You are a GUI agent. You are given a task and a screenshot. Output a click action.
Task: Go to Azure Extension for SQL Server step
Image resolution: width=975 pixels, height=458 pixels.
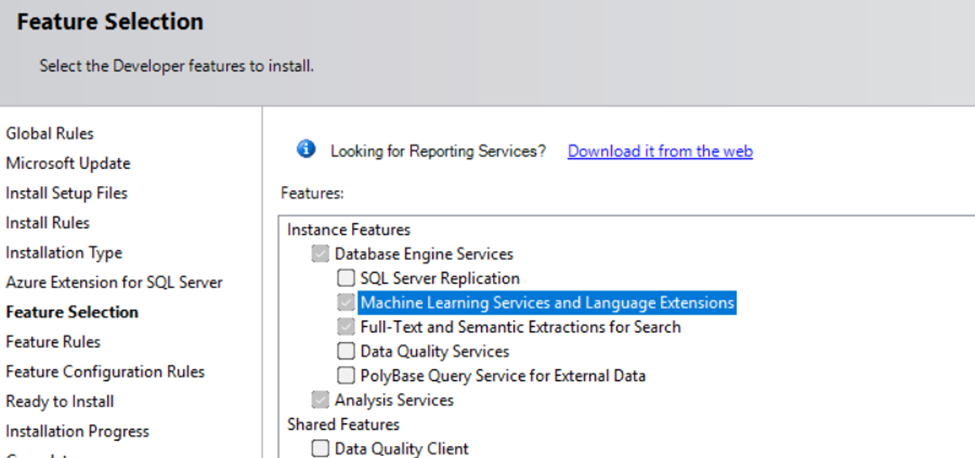coord(114,282)
